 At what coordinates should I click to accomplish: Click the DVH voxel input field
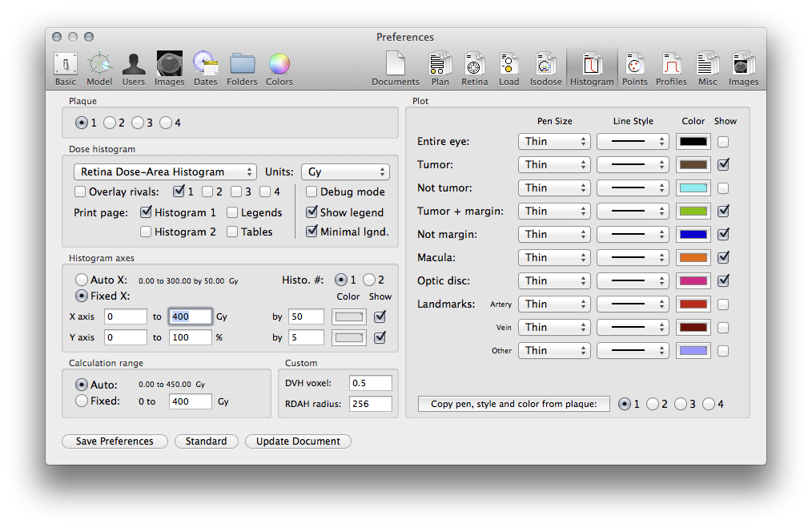click(371, 383)
